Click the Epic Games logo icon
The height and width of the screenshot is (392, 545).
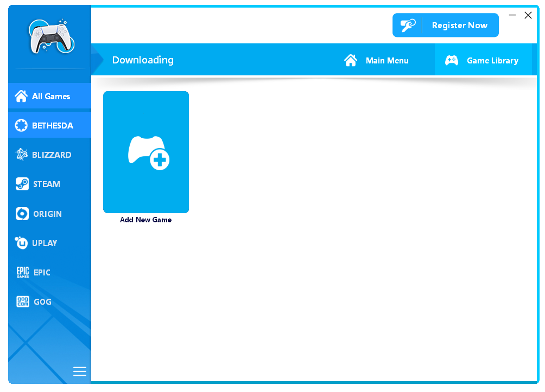coord(23,272)
